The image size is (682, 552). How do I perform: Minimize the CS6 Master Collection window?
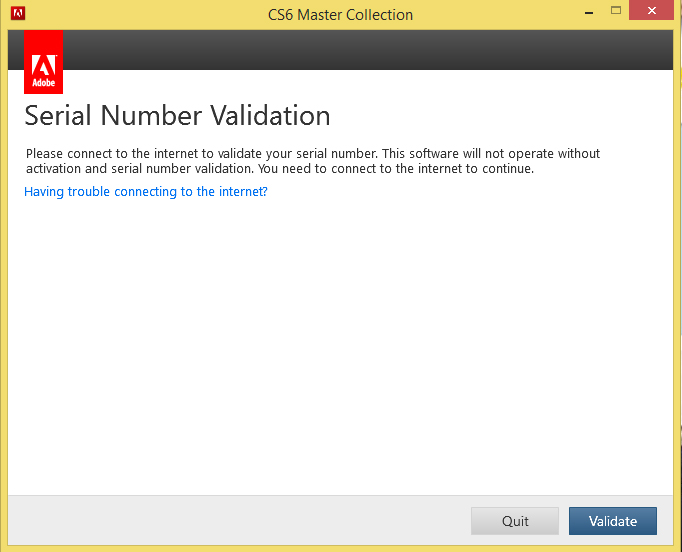click(x=589, y=12)
